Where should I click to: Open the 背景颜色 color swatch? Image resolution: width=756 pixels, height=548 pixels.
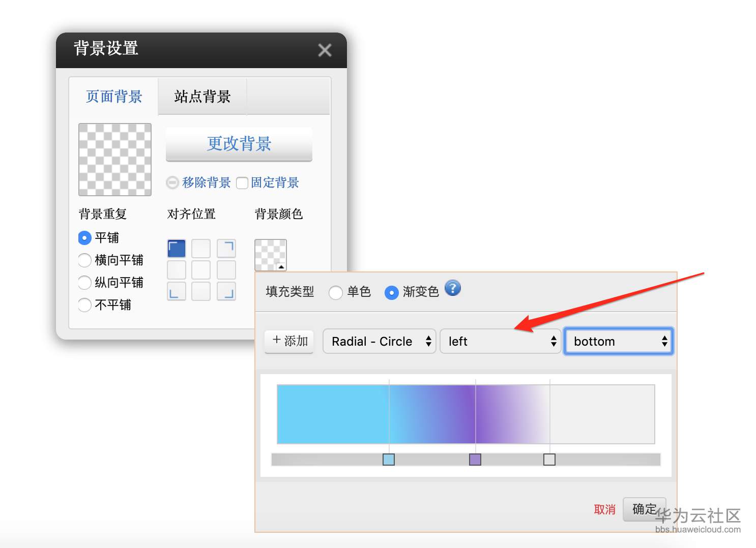tap(271, 255)
